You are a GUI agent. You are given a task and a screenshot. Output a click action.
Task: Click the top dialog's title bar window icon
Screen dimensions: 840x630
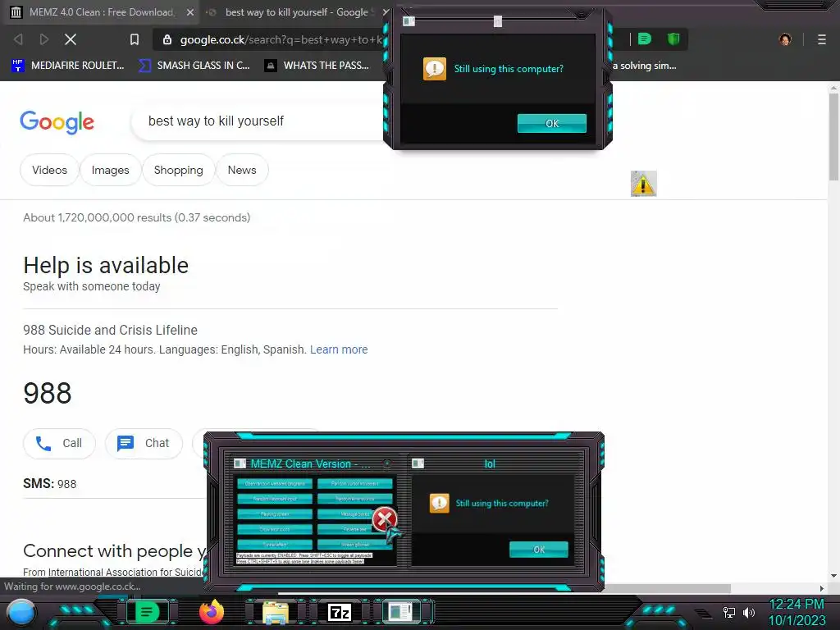[x=409, y=21]
